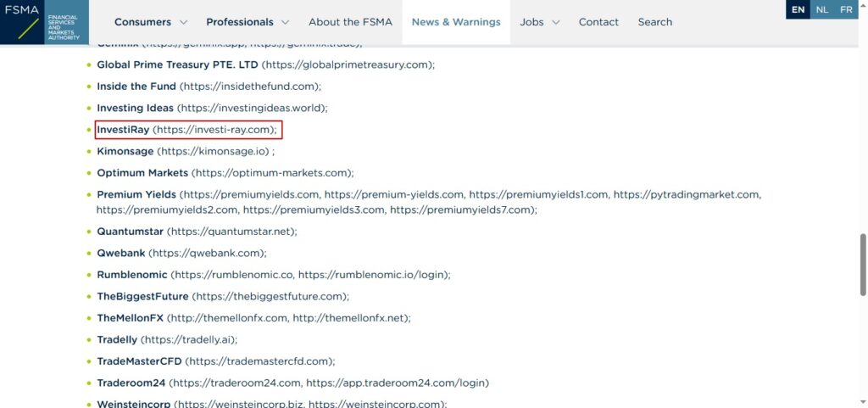Click the kimonsage.io URL text

coord(214,151)
